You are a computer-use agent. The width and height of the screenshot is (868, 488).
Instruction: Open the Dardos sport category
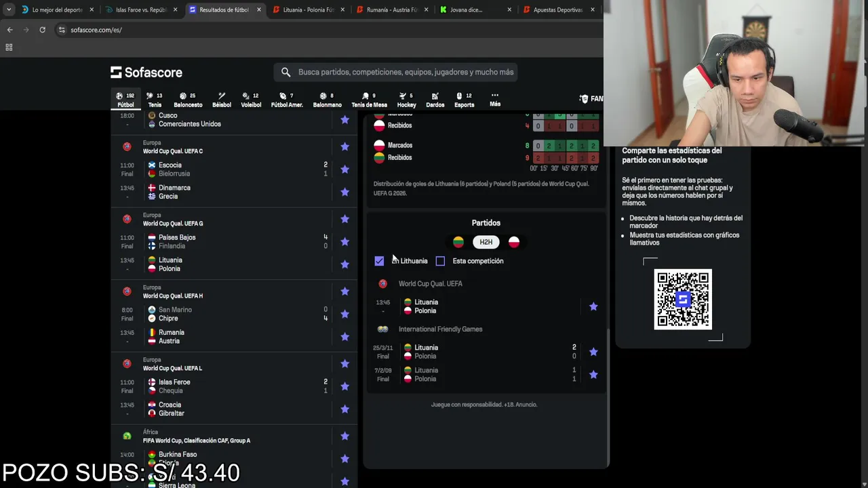pos(435,100)
